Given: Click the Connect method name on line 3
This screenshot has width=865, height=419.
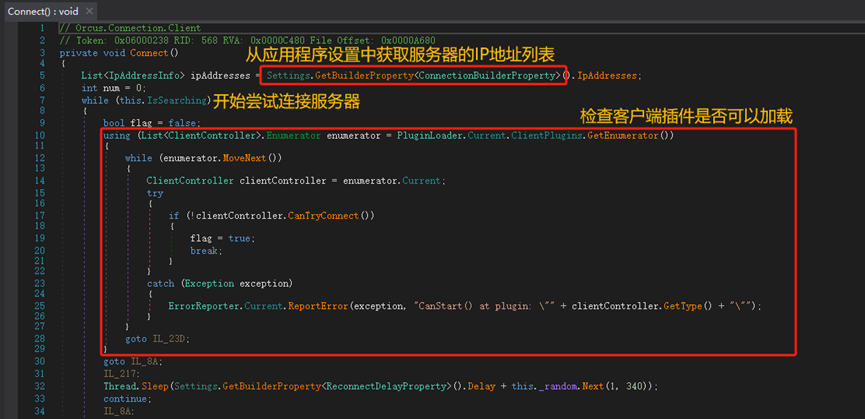Looking at the screenshot, I should click(149, 53).
